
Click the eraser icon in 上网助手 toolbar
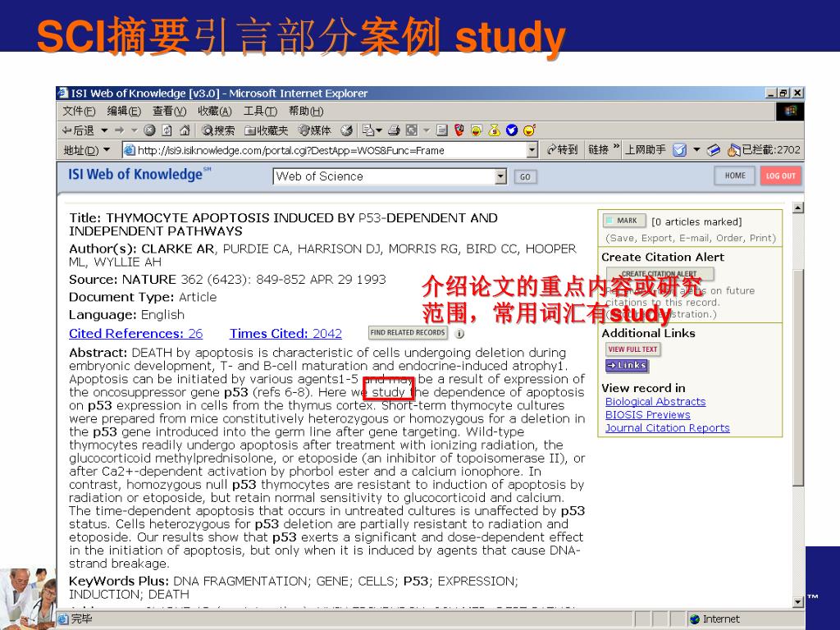(x=713, y=150)
